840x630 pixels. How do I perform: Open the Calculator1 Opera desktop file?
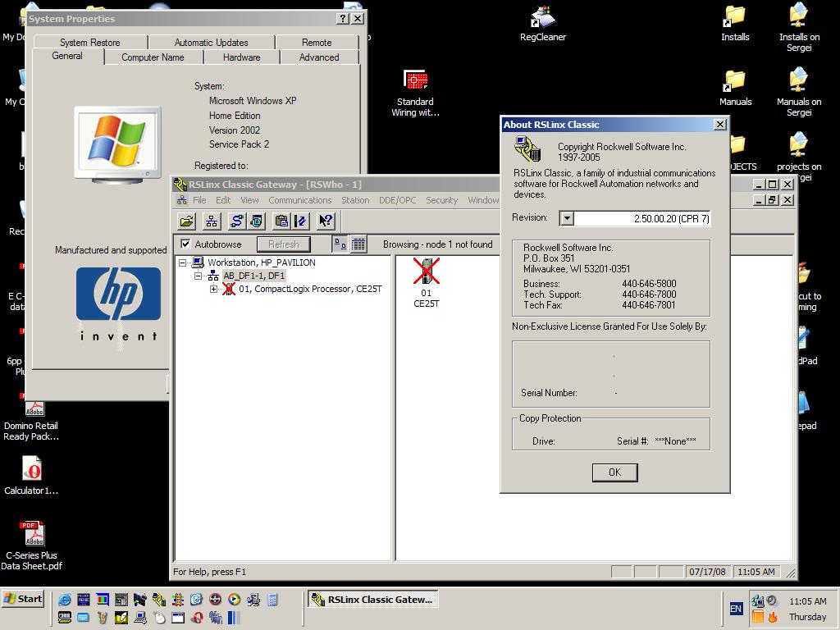pos(32,475)
